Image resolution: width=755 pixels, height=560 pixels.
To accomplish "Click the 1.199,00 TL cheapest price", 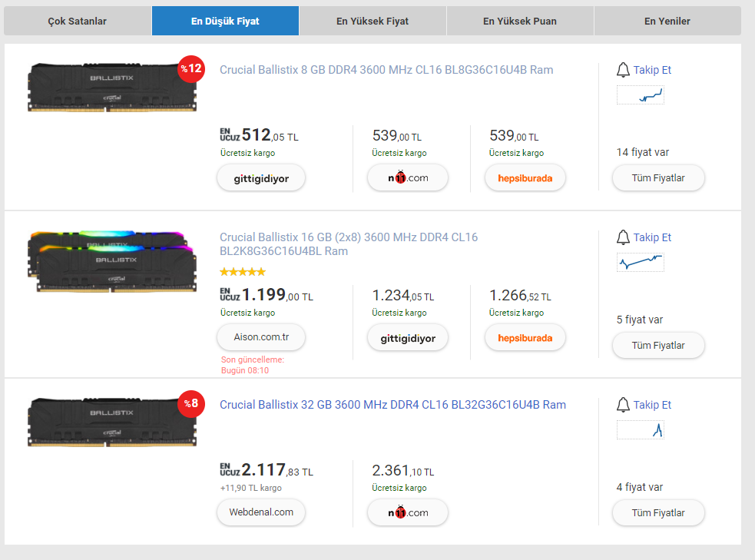I will point(267,295).
